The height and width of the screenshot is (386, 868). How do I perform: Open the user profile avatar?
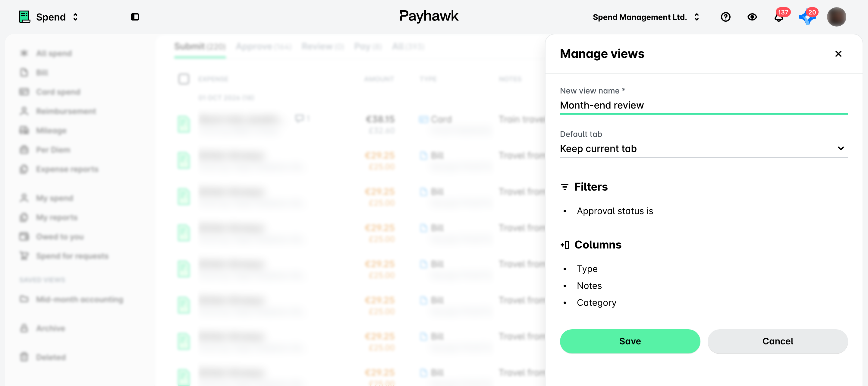pos(836,17)
